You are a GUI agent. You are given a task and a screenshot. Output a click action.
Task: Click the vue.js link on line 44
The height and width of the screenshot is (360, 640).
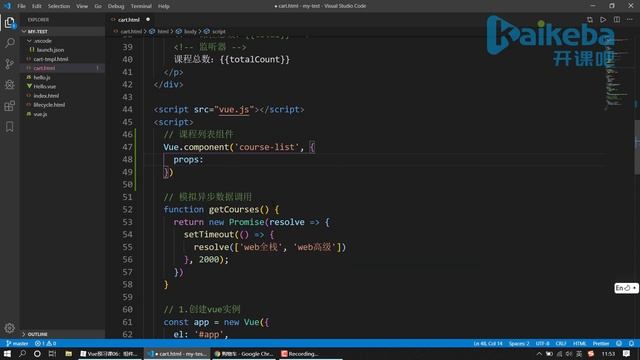[x=234, y=109]
